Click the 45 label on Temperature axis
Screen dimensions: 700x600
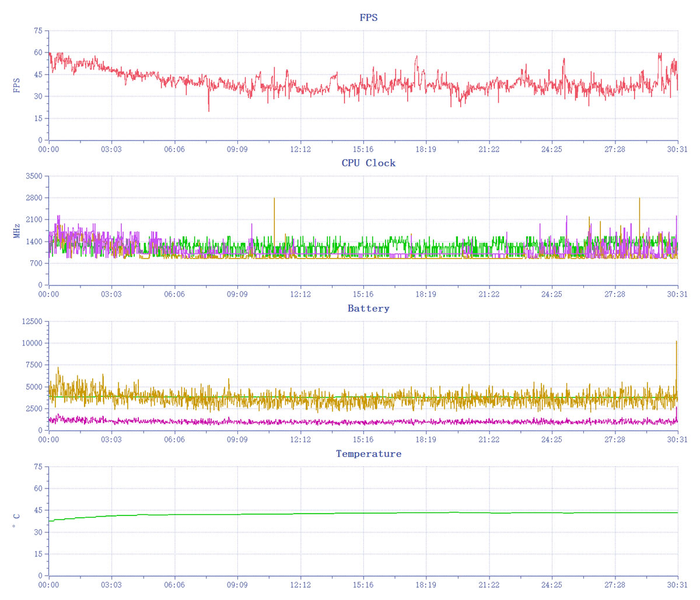pyautogui.click(x=38, y=511)
